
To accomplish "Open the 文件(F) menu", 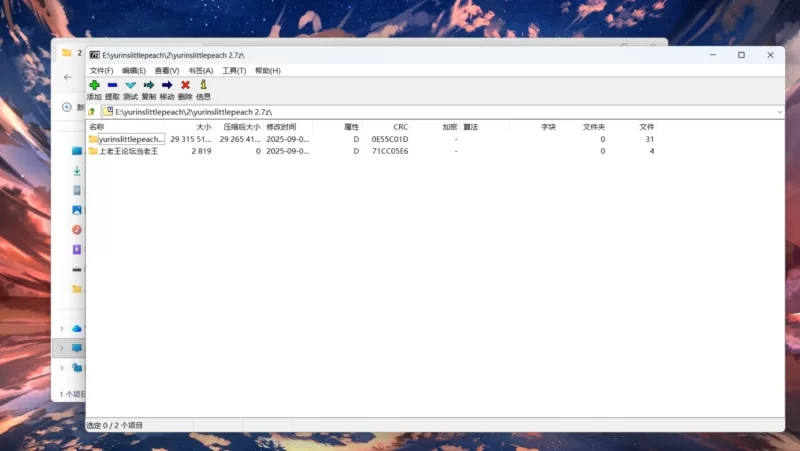I will tap(101, 71).
